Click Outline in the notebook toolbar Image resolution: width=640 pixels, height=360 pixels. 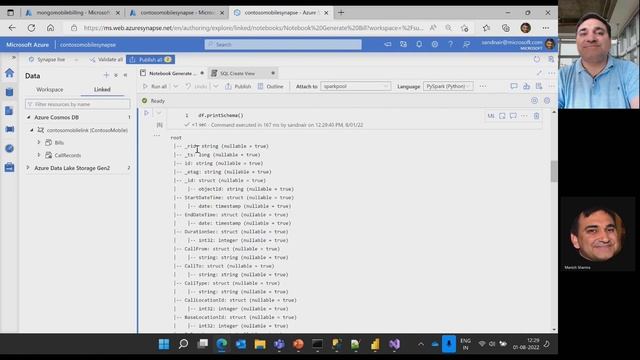pos(271,87)
